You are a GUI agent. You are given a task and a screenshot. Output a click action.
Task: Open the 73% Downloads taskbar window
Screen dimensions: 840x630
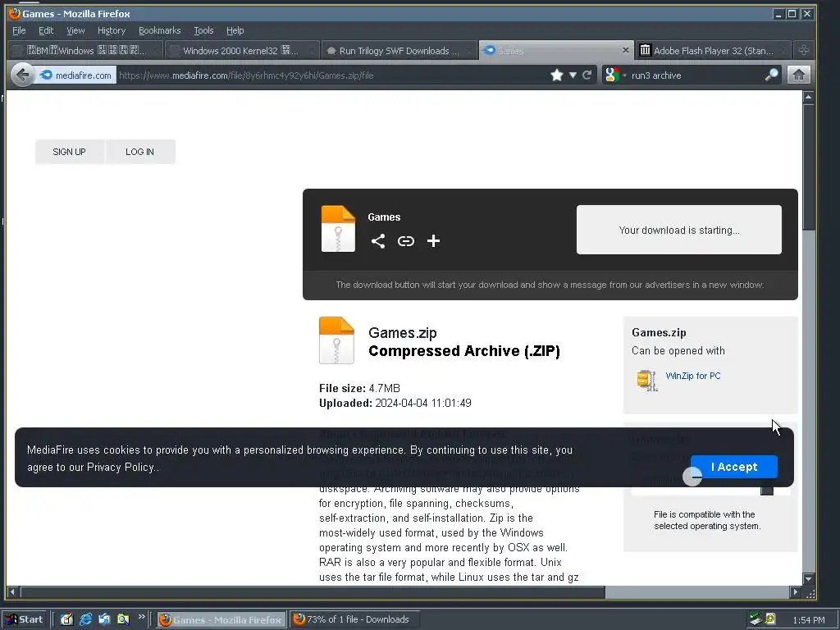coord(354,619)
